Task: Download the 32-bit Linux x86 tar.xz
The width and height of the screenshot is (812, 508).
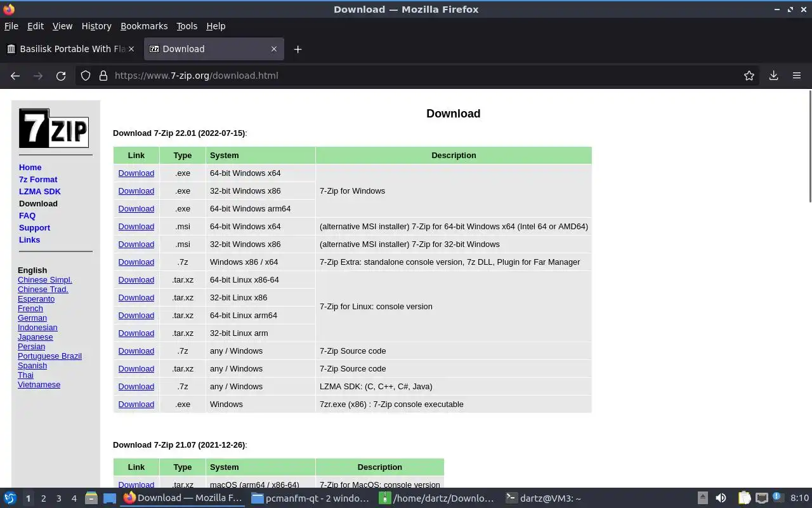Action: click(x=136, y=298)
